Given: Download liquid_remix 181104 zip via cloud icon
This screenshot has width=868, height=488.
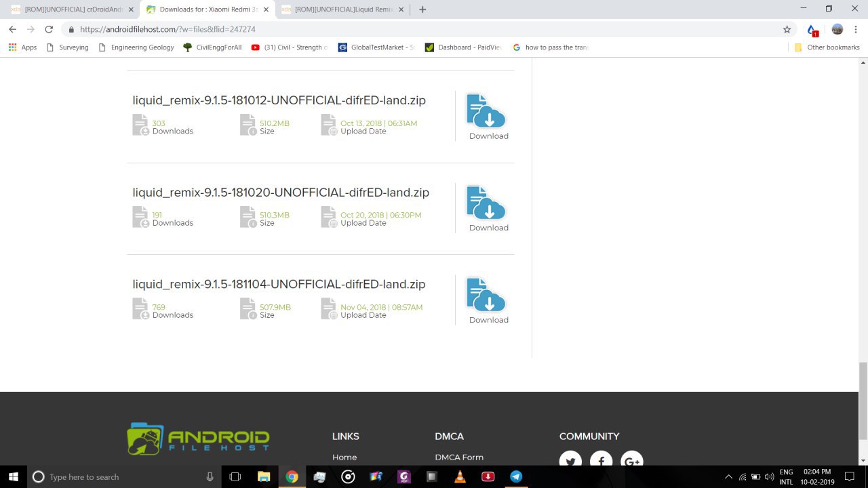Looking at the screenshot, I should pyautogui.click(x=486, y=295).
